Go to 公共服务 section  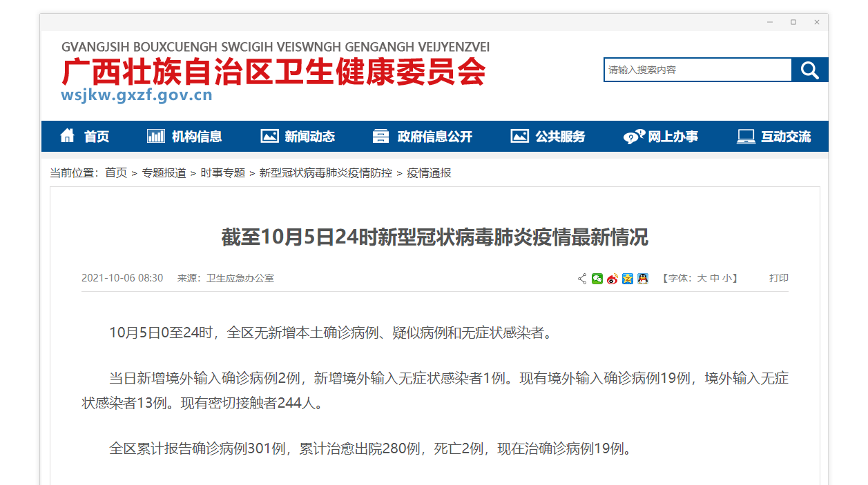click(x=548, y=137)
